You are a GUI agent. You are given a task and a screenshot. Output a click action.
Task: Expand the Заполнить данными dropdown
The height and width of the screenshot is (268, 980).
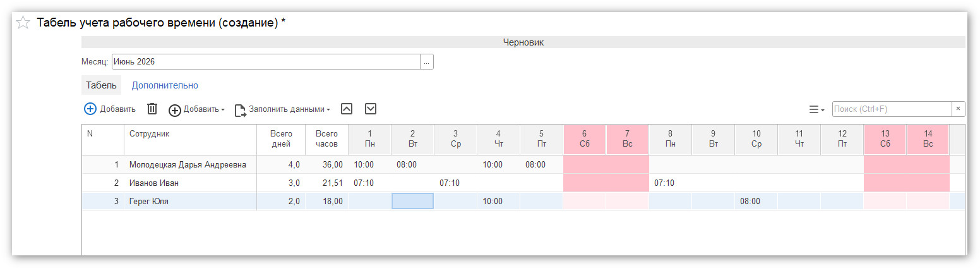(x=283, y=109)
